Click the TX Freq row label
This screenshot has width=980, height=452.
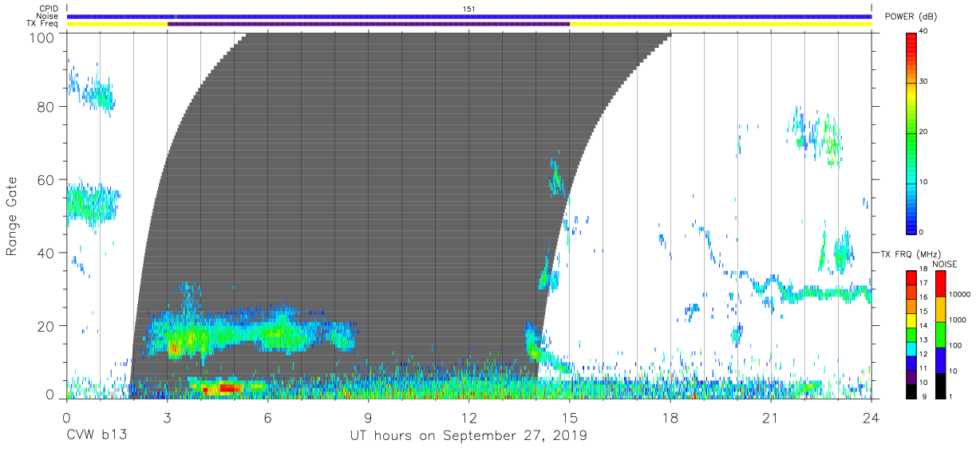[x=41, y=23]
